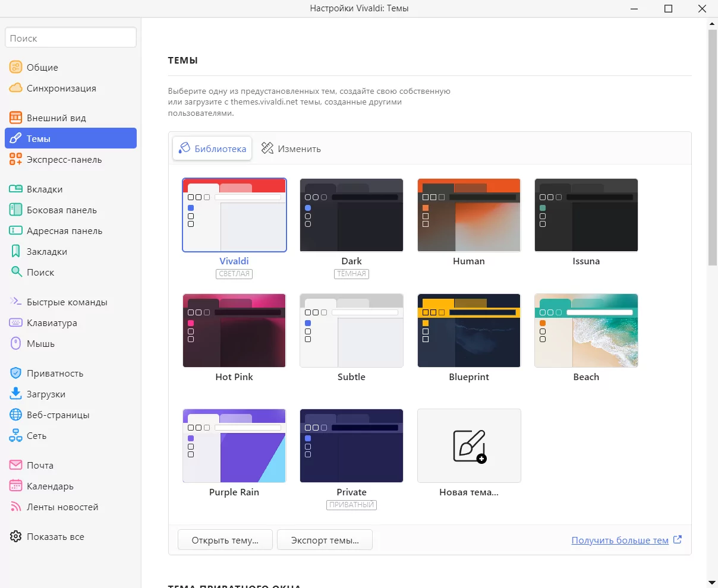The height and width of the screenshot is (588, 718).
Task: Click in the settings Поиск search field
Action: coord(71,37)
